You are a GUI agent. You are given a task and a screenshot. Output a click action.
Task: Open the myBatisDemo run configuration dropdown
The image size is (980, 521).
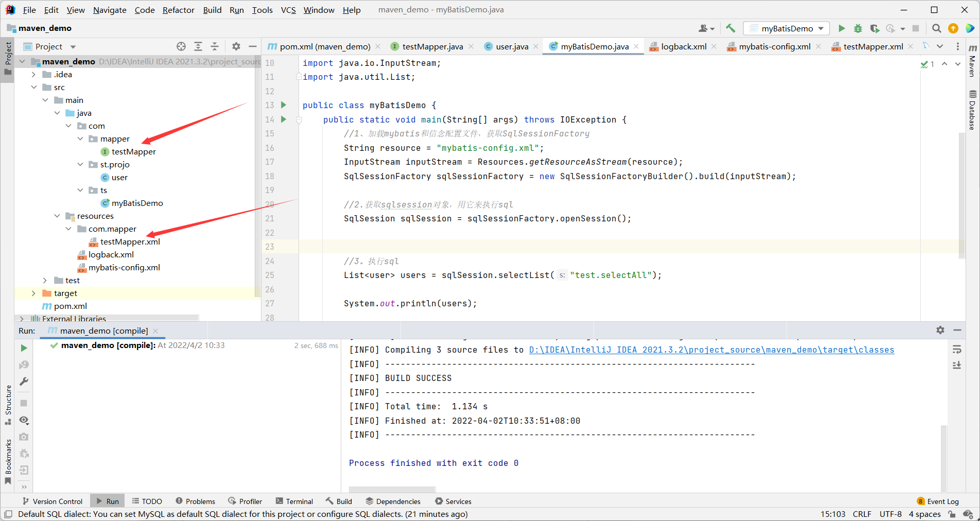(786, 28)
